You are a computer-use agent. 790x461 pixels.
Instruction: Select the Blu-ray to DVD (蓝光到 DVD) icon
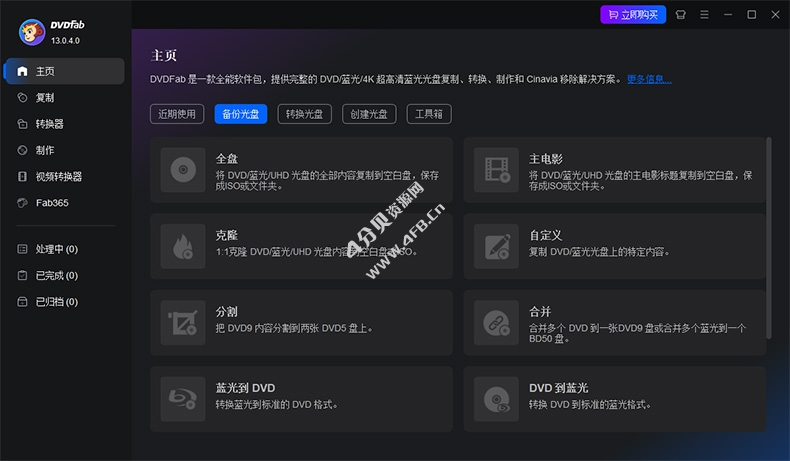pyautogui.click(x=182, y=399)
